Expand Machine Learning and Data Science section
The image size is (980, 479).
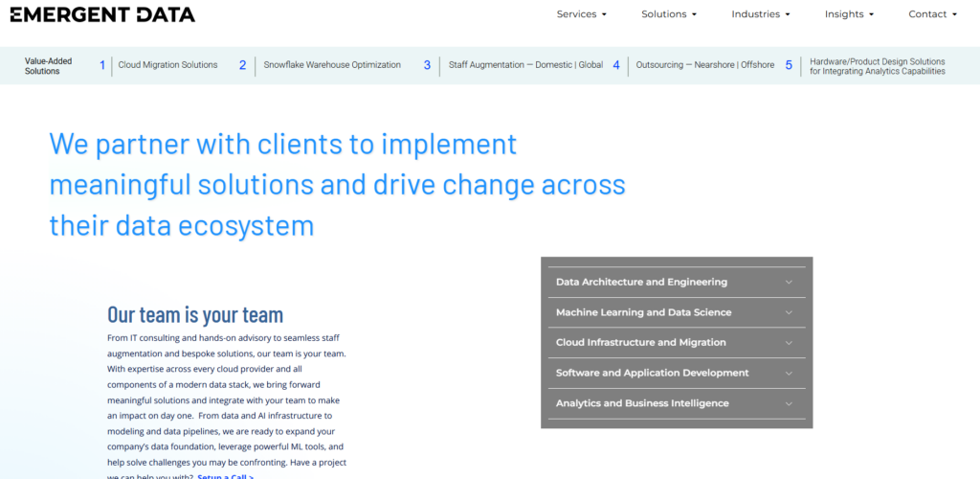coord(677,312)
